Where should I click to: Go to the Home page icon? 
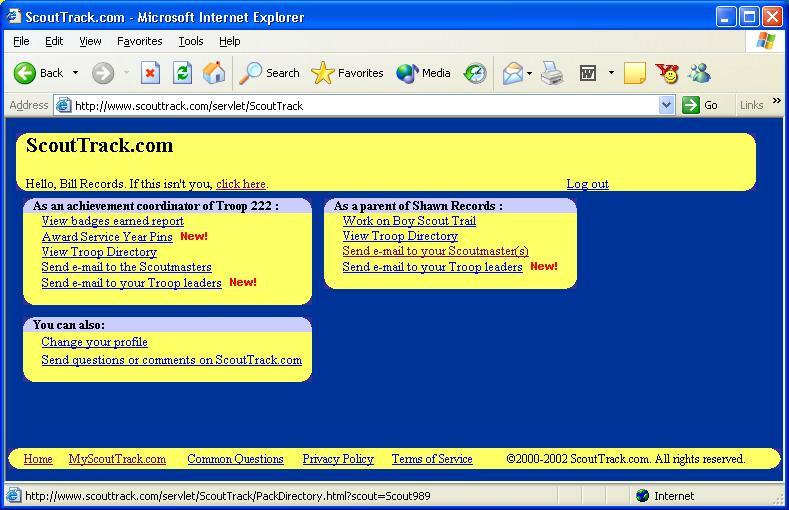[214, 73]
